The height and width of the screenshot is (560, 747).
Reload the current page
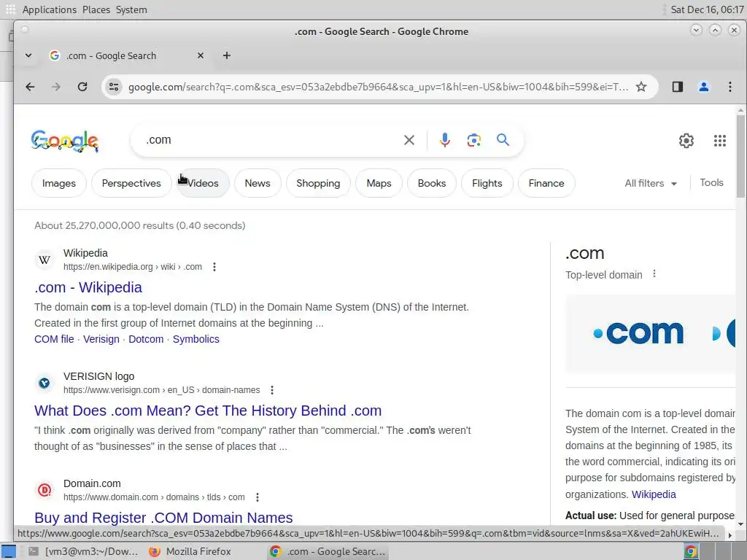pos(82,87)
